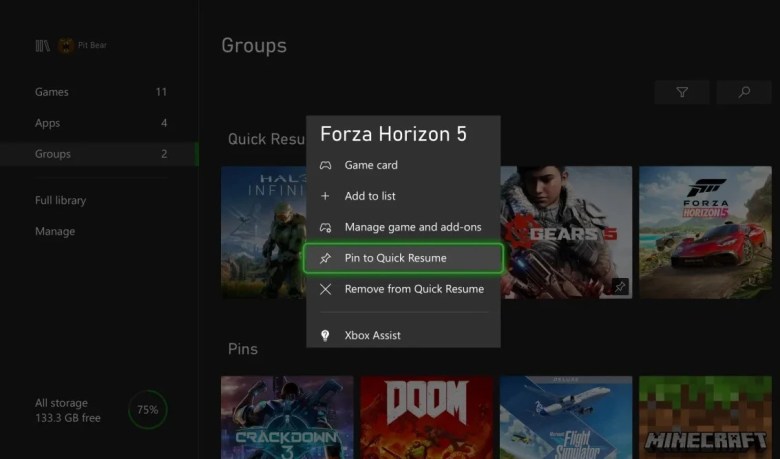Click the Pins group heading

tap(243, 349)
